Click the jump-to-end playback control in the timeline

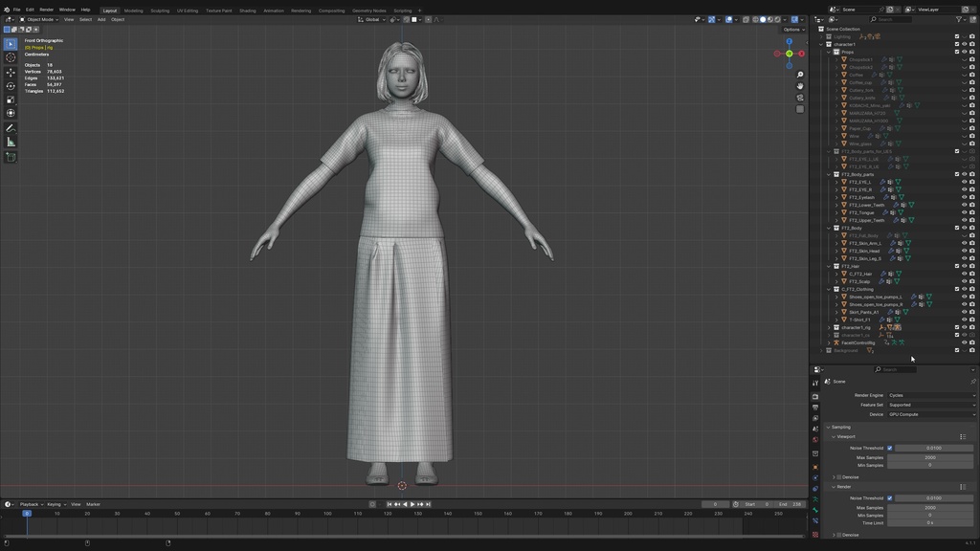coord(428,504)
